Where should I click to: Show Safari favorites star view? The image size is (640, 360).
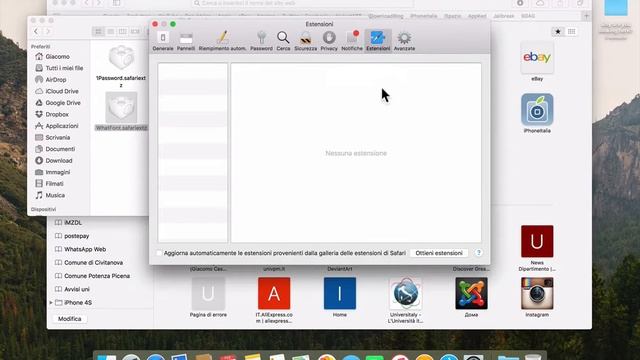click(558, 31)
